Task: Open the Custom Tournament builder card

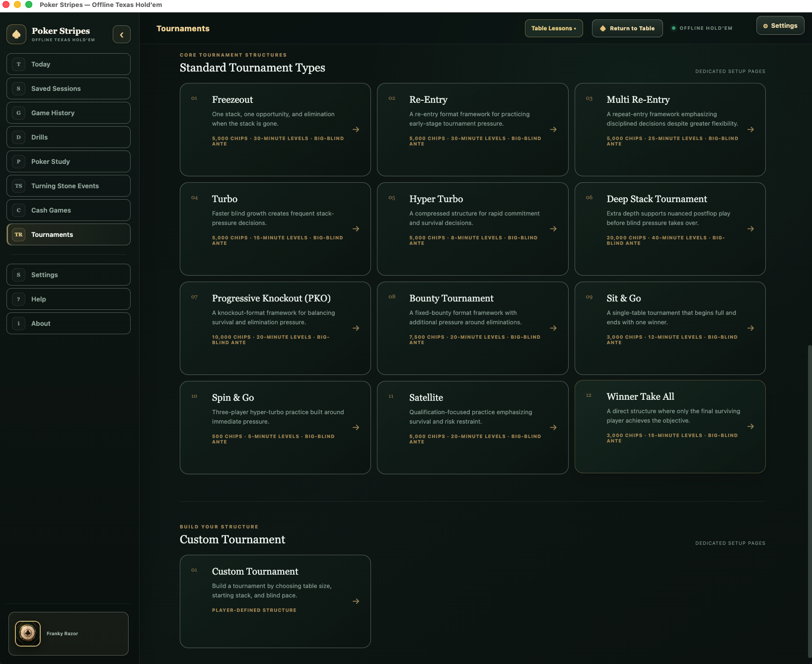Action: coord(275,601)
